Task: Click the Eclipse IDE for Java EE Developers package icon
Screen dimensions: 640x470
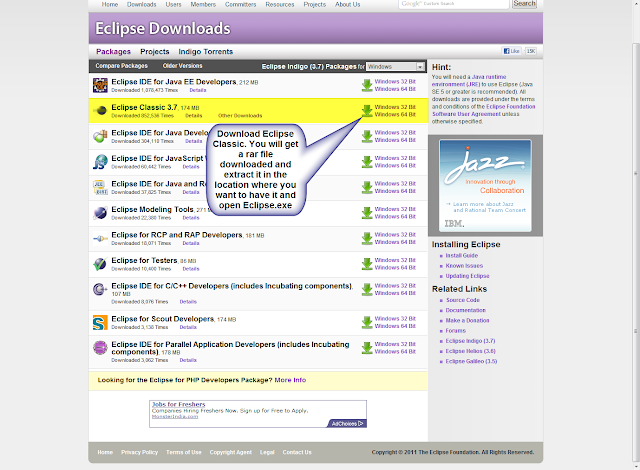Action: 100,85
